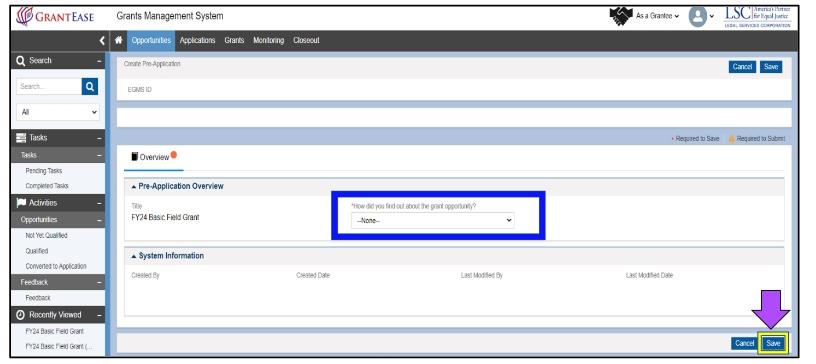Click into the sidebar Search field

(x=49, y=86)
